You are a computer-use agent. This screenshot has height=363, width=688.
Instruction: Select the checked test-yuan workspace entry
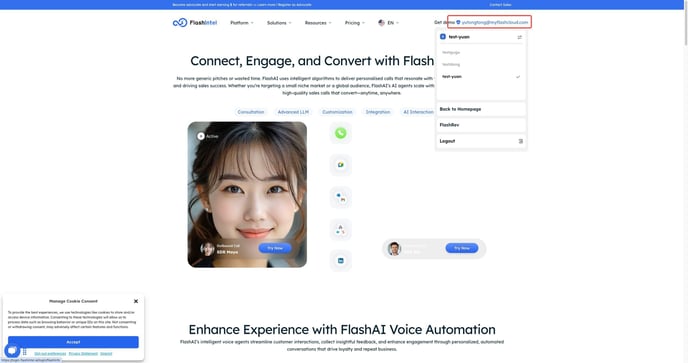coord(481,77)
